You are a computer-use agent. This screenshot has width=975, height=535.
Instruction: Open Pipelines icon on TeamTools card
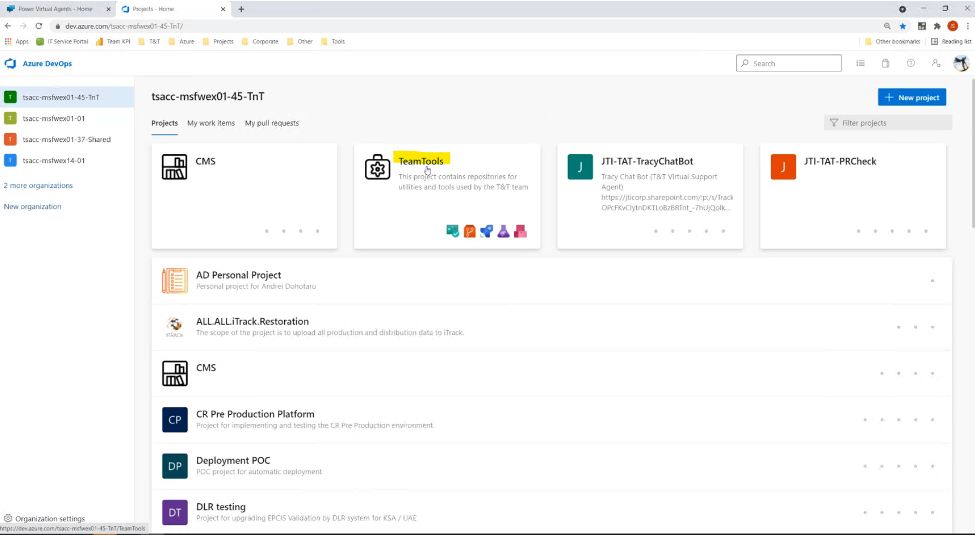(x=486, y=231)
